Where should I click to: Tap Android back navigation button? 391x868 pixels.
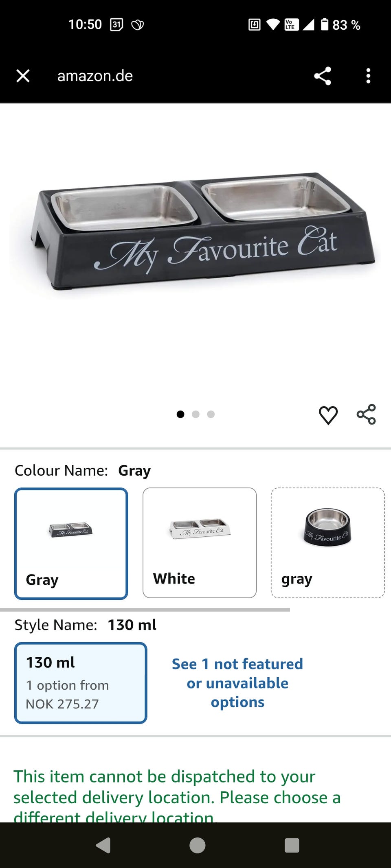click(103, 845)
